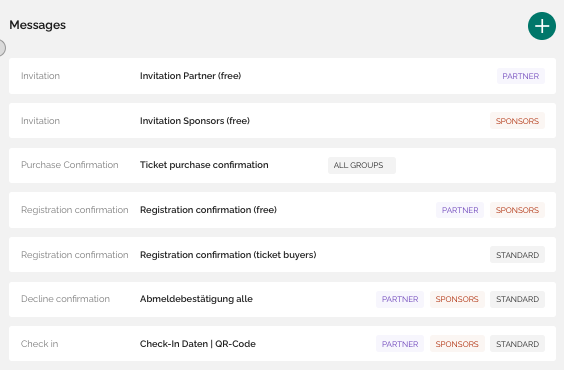Click the SPONSORS tag on Invitation Sponsors row
This screenshot has height=370, width=564.
[x=517, y=121]
